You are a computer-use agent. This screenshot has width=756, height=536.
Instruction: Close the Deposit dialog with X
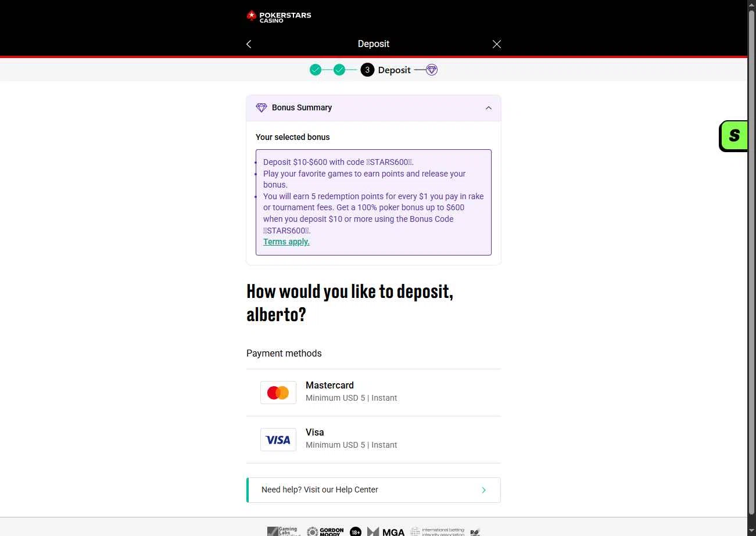coord(496,44)
